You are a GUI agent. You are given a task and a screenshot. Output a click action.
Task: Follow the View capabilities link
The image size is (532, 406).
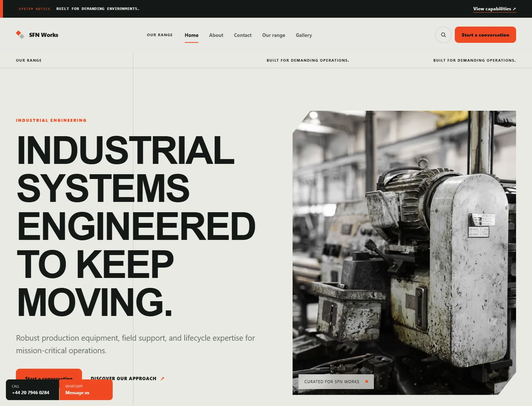coord(494,9)
